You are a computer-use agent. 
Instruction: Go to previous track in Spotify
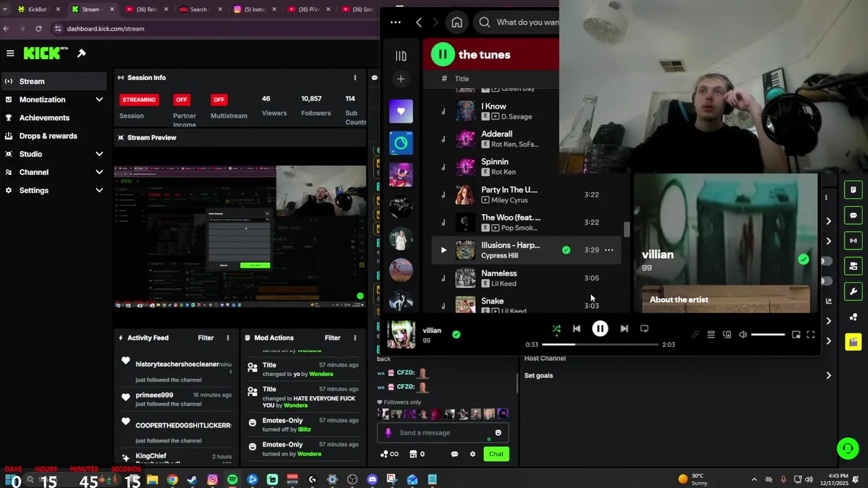[576, 329]
